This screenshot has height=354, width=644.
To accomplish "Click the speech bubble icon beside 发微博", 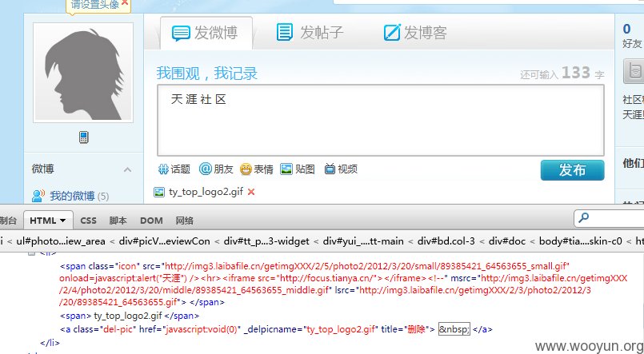I will [181, 34].
